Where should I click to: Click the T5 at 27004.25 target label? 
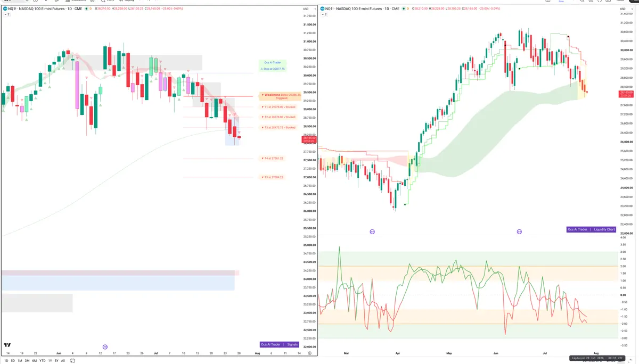coord(272,177)
